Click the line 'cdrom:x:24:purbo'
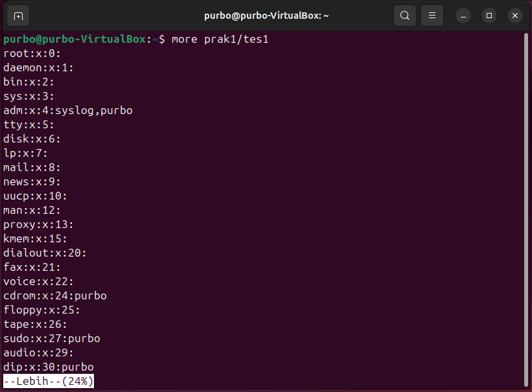The width and height of the screenshot is (532, 392). 55,296
